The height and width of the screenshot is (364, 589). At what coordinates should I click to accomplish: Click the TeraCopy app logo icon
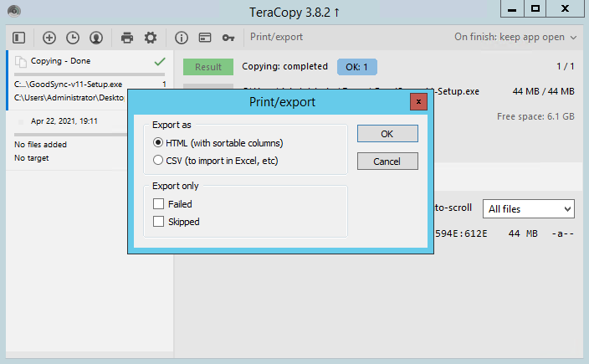click(14, 11)
